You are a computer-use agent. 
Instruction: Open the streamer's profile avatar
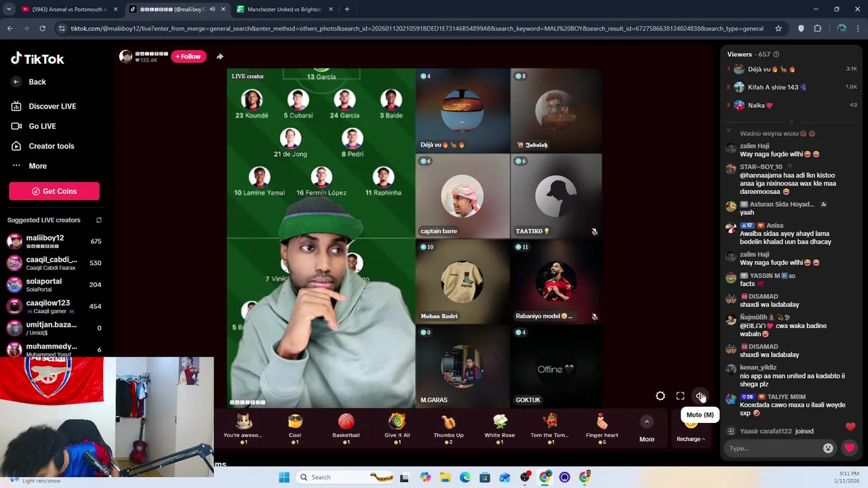(x=125, y=56)
